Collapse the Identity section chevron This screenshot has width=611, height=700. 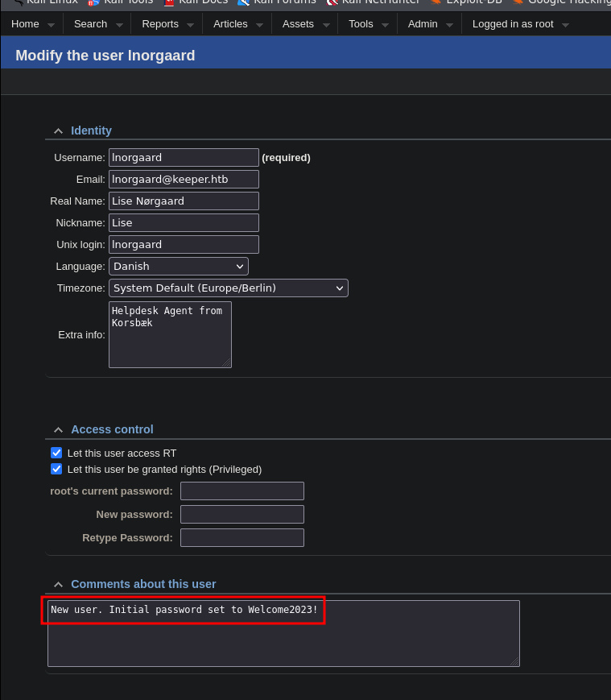point(58,131)
